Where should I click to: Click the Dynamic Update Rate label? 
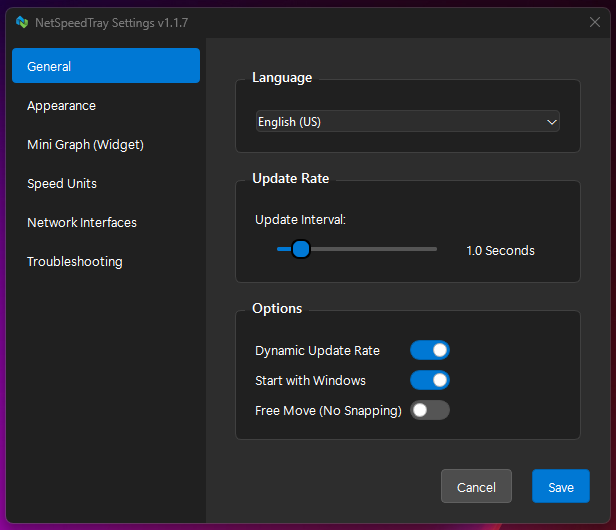click(317, 350)
